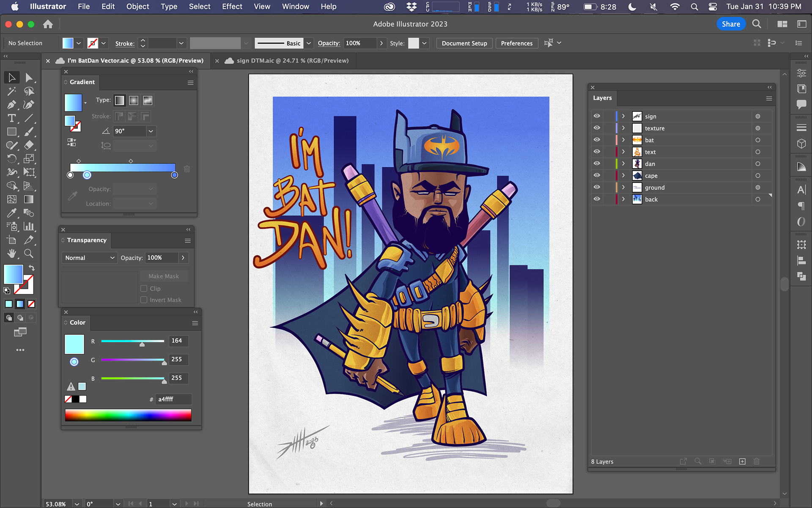Create new layer in Layers panel

coord(742,461)
